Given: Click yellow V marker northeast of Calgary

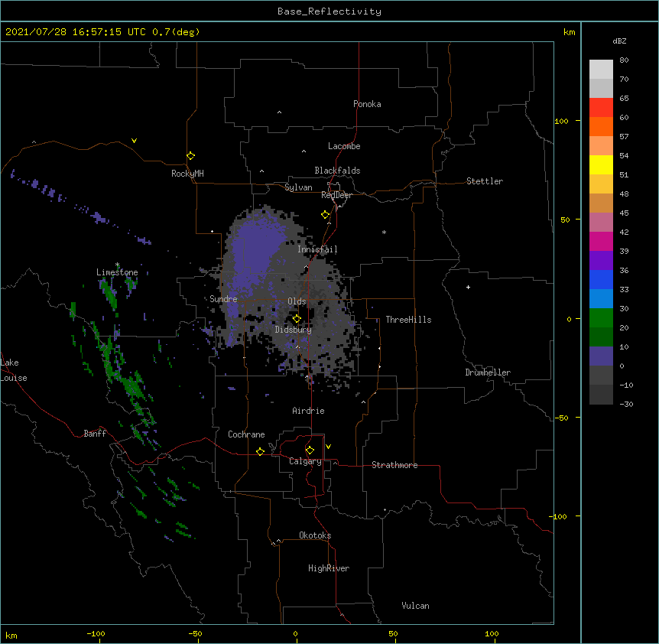Looking at the screenshot, I should [328, 447].
